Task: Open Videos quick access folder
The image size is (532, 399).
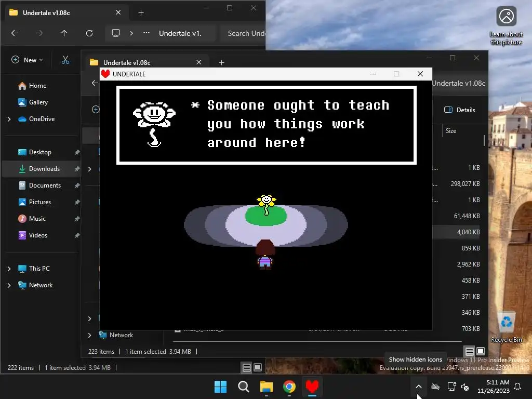Action: click(38, 235)
